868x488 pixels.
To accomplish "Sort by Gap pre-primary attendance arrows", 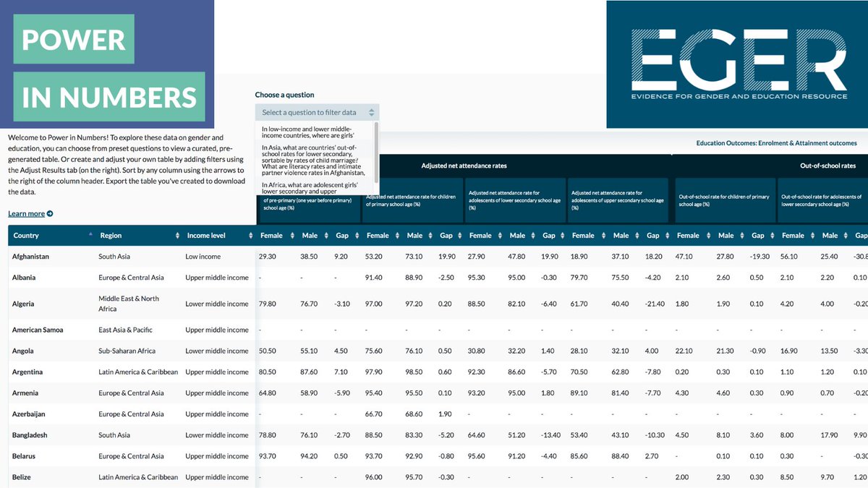I will [x=357, y=236].
